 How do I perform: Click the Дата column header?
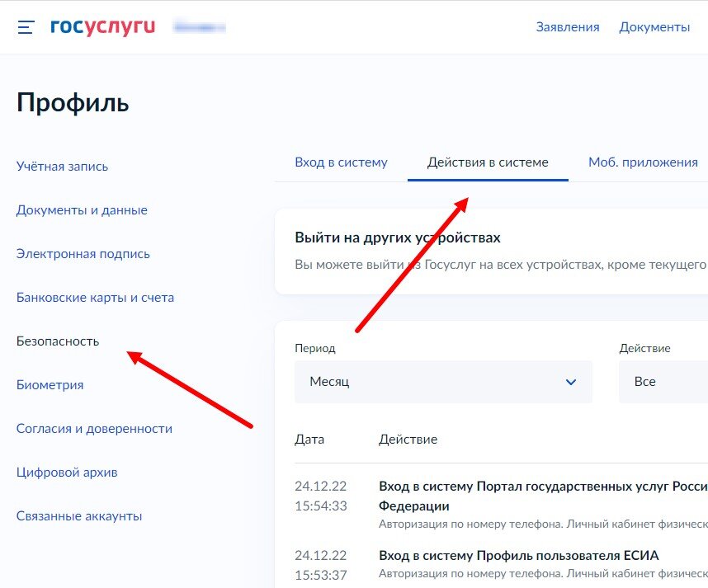[309, 439]
